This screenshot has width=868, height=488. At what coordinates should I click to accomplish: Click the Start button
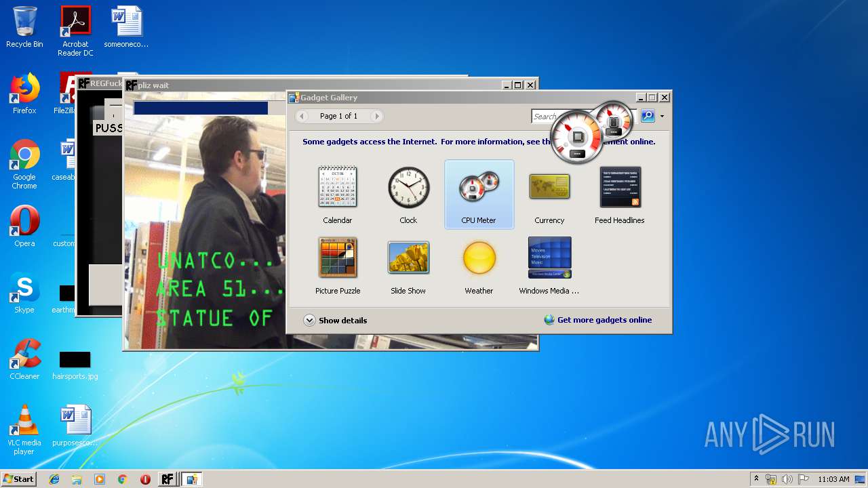(18, 479)
